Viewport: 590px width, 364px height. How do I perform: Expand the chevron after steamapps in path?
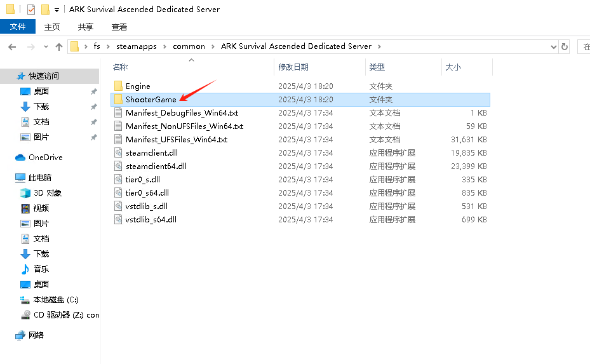coord(165,46)
